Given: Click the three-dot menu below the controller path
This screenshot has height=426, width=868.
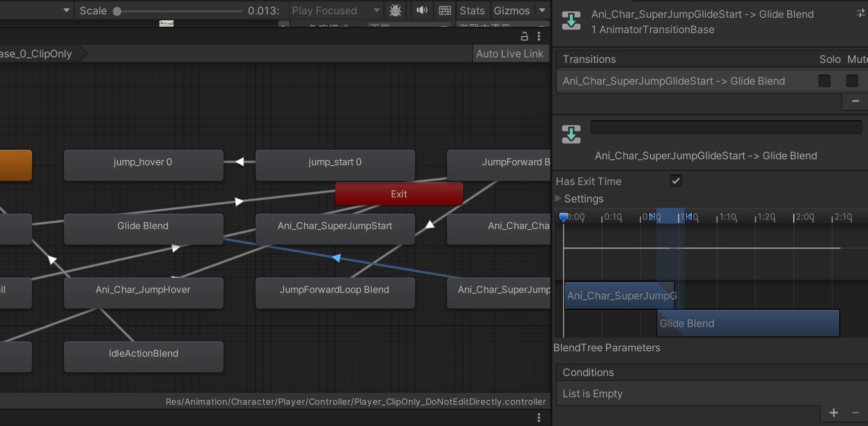Looking at the screenshot, I should (x=539, y=418).
